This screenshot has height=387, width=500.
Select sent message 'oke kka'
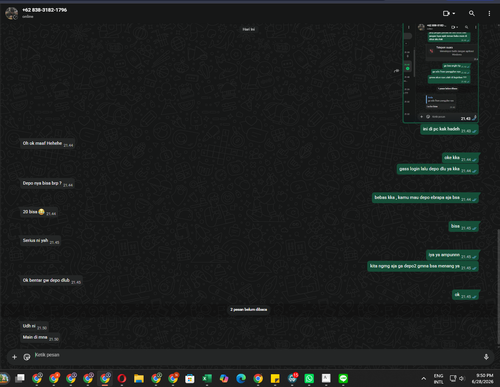[x=461, y=158]
